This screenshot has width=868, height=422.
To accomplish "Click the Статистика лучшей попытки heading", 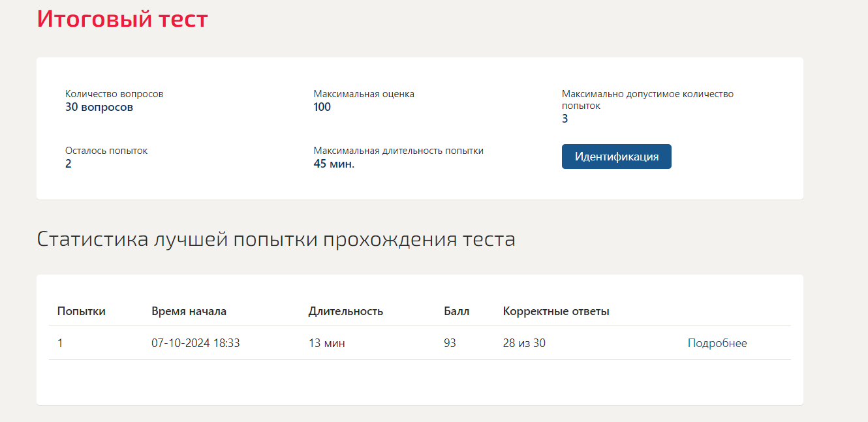I will pos(276,239).
